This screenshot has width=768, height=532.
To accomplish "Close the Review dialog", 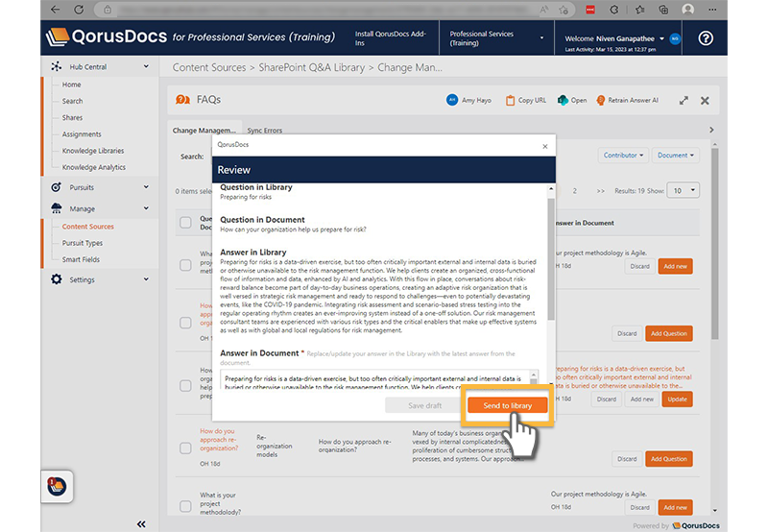I will click(x=545, y=146).
